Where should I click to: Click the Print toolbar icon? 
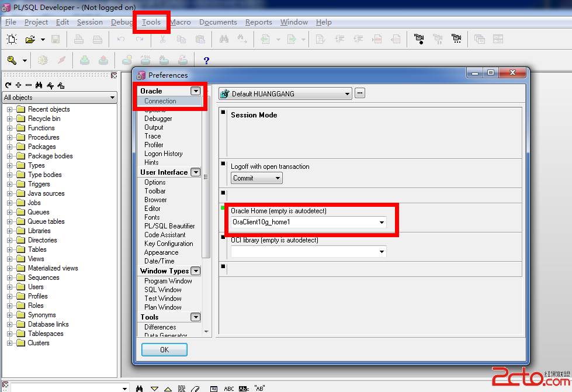pos(79,39)
